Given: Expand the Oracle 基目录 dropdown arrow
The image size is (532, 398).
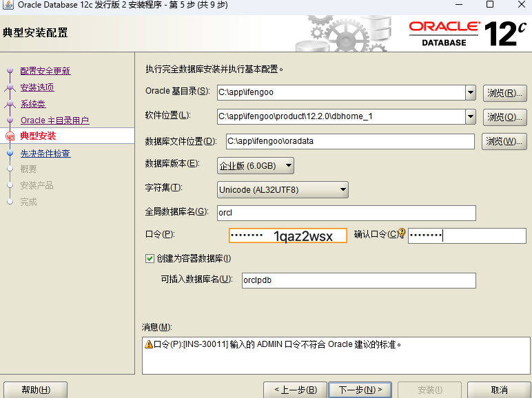Looking at the screenshot, I should click(471, 92).
